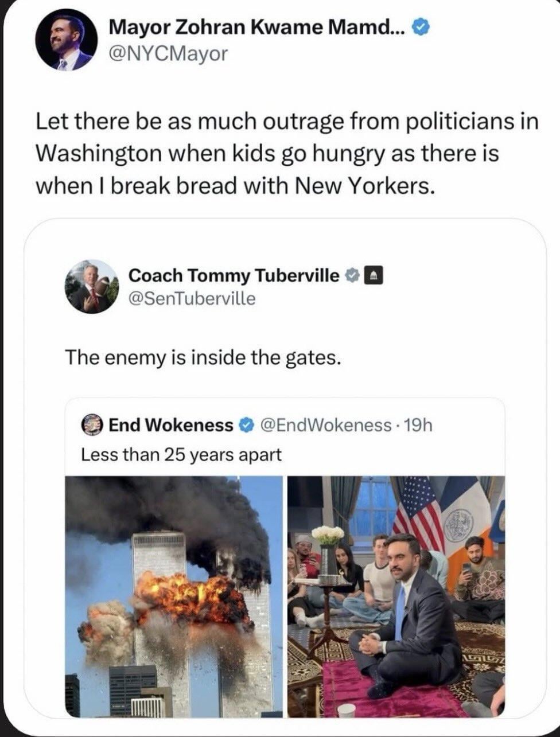Open the Coach Tommy Tuberville display name

click(234, 276)
